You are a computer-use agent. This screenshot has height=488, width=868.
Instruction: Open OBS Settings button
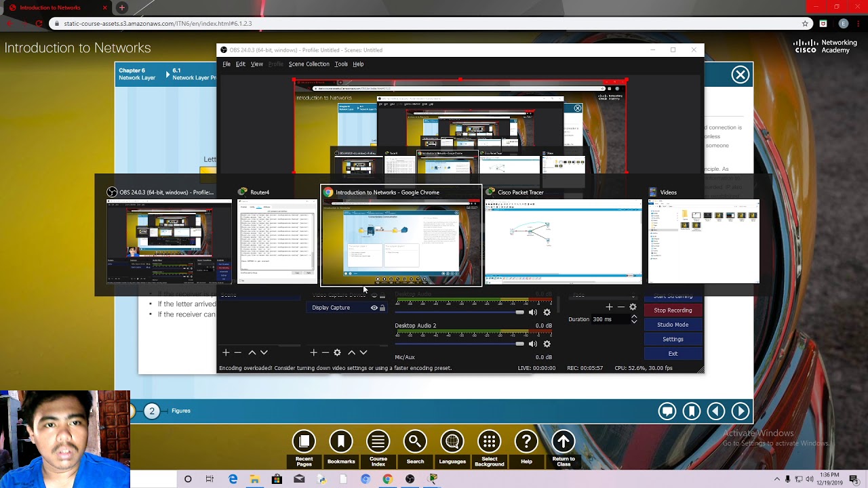tap(673, 339)
